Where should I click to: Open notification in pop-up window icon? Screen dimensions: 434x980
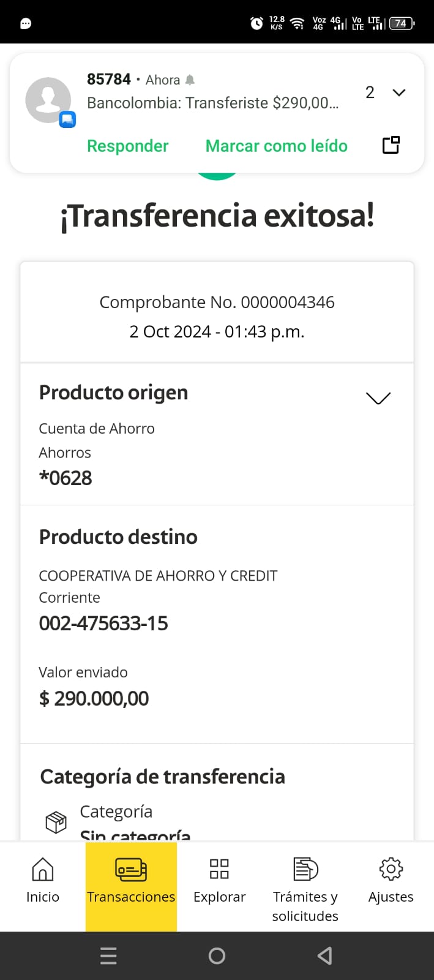[x=391, y=145]
